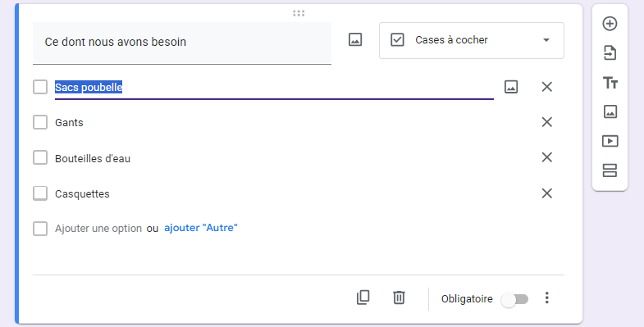Viewport: 644px width, 327px height.
Task: Add an image from the sidebar
Action: [x=610, y=111]
